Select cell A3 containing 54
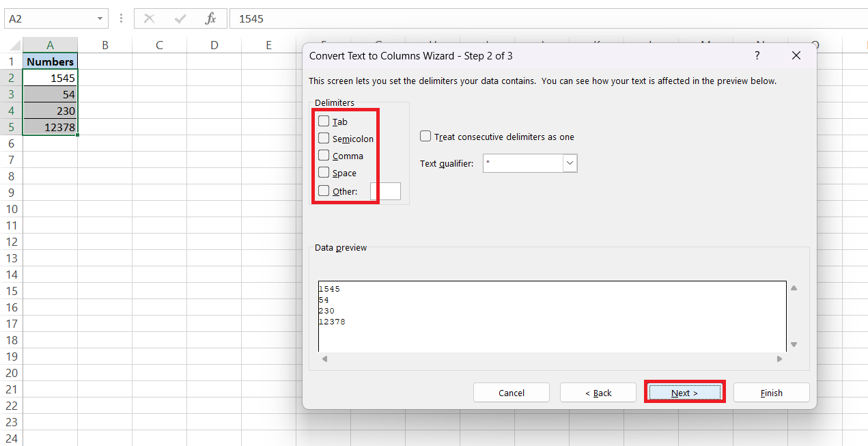Viewport: 868px width, 446px height. (x=50, y=94)
